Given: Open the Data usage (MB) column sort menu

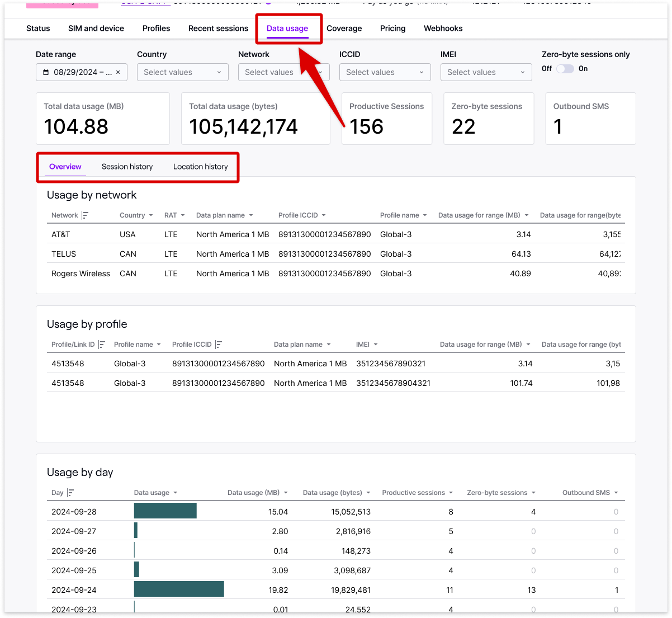Looking at the screenshot, I should (x=287, y=493).
